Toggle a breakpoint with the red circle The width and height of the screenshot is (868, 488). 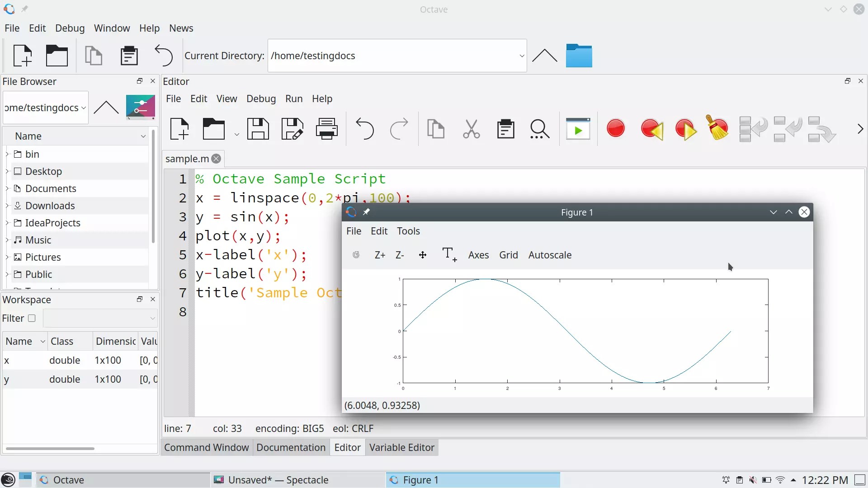coord(616,129)
